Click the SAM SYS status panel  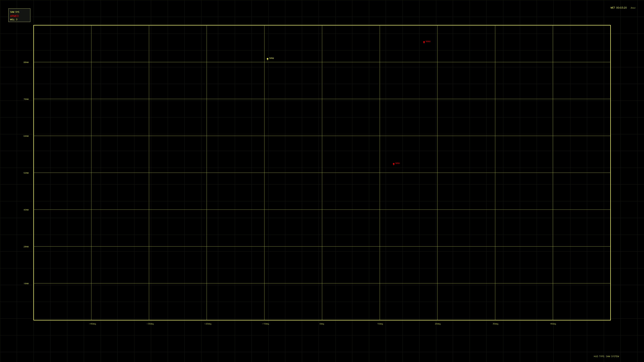coord(19,15)
